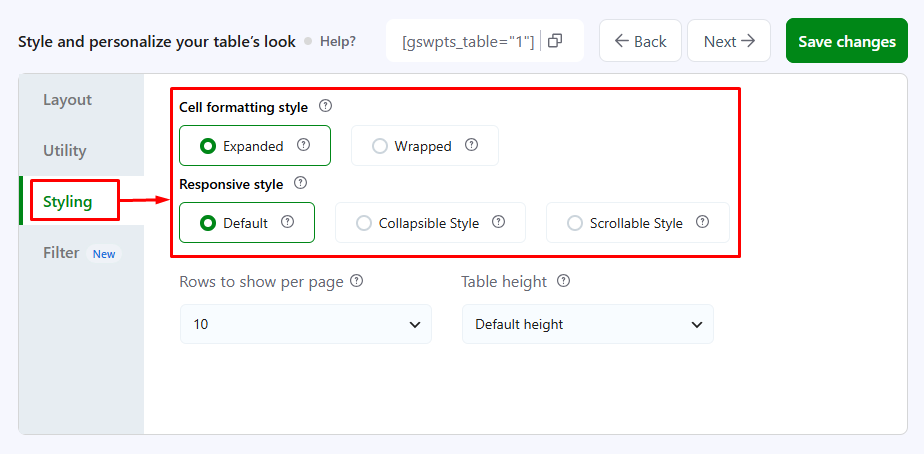Choose Scrollable Style responsive option
The height and width of the screenshot is (454, 924).
tap(638, 223)
